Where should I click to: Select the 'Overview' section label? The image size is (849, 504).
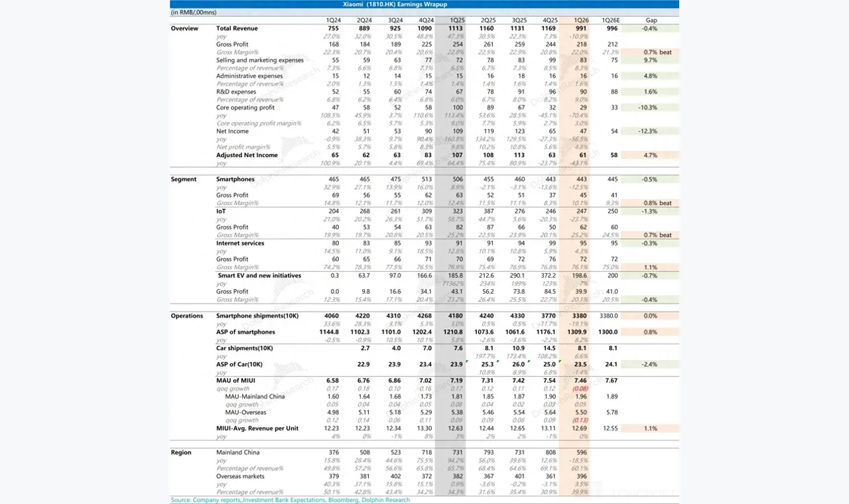(184, 29)
